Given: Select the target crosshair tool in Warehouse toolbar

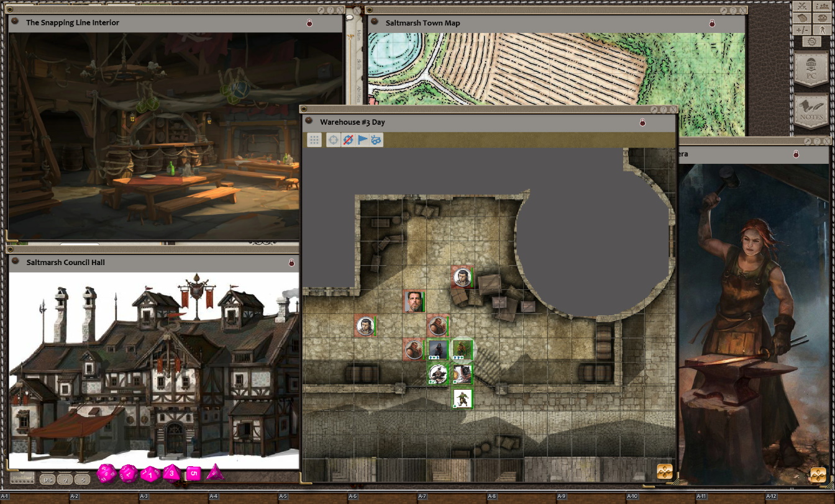Looking at the screenshot, I should 333,140.
